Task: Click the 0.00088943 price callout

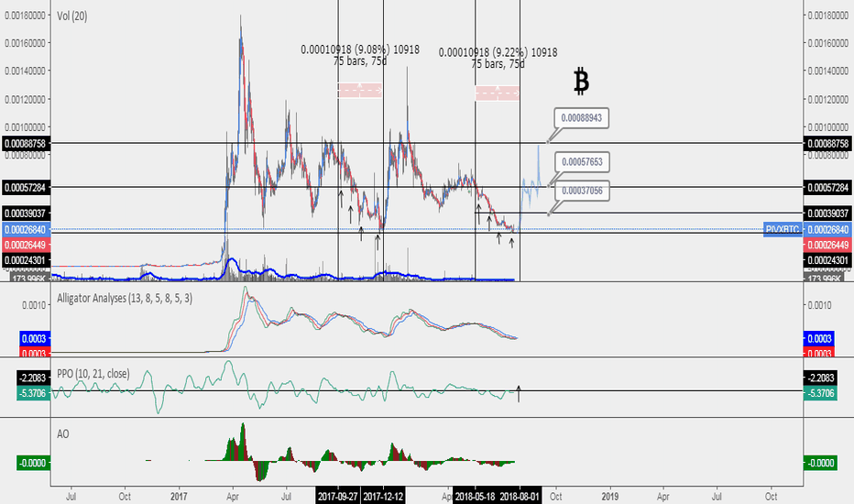Action: point(582,117)
